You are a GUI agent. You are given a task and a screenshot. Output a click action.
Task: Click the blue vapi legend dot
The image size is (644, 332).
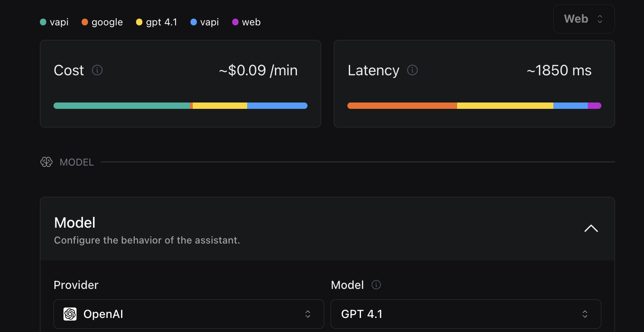pos(194,22)
